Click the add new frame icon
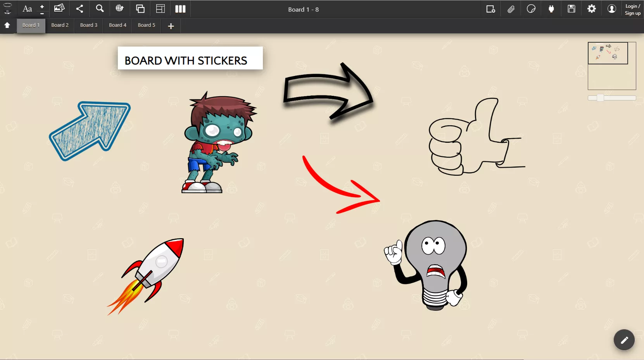 [491, 9]
